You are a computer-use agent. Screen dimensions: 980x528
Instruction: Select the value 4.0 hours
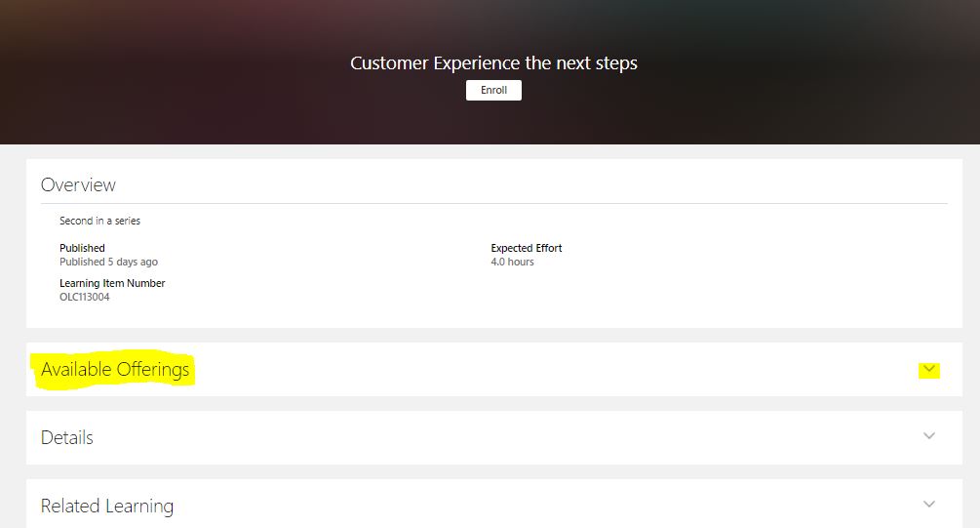[513, 262]
